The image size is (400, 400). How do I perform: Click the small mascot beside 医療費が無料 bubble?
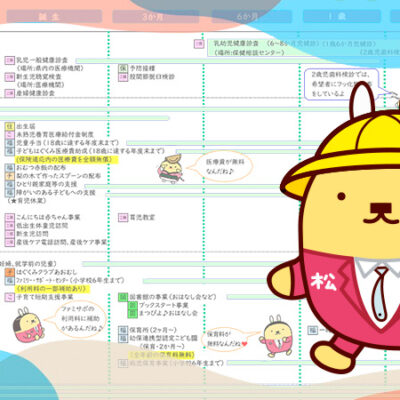click(x=171, y=169)
